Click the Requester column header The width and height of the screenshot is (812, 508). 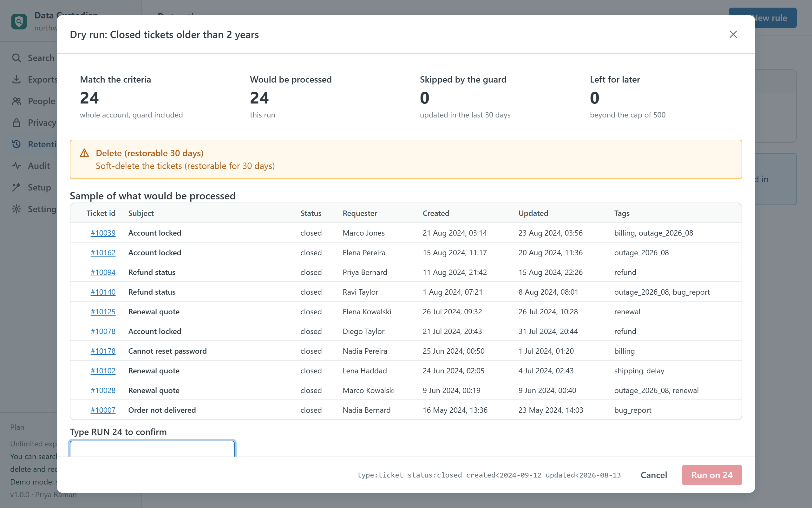tap(360, 213)
